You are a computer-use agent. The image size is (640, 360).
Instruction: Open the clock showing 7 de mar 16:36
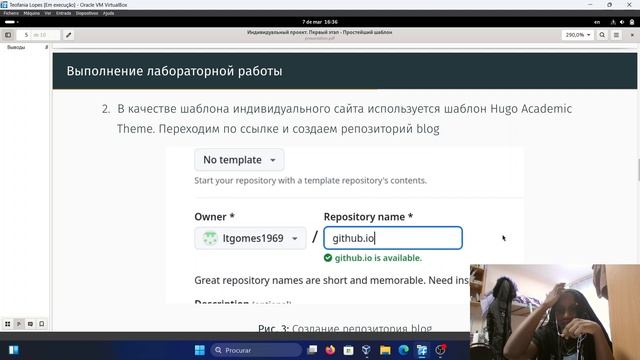(320, 22)
